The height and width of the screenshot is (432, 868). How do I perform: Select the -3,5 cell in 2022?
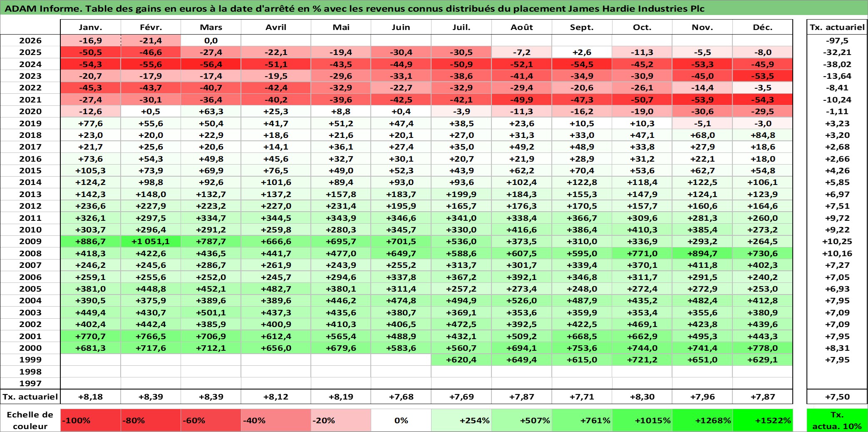pyautogui.click(x=763, y=87)
